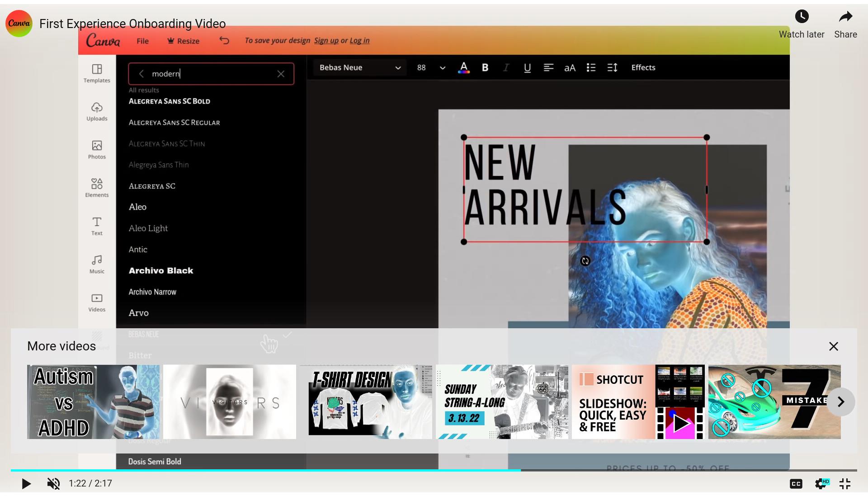
Task: Open the Visitors video thumbnail
Action: click(230, 402)
